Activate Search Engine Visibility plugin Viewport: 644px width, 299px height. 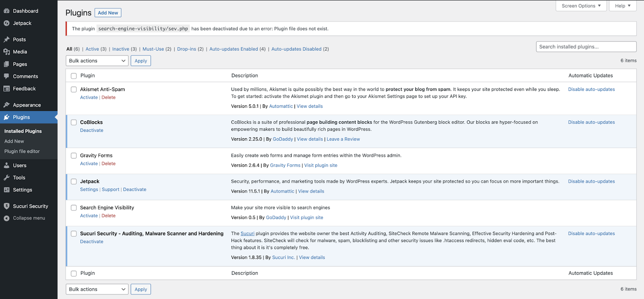click(89, 216)
